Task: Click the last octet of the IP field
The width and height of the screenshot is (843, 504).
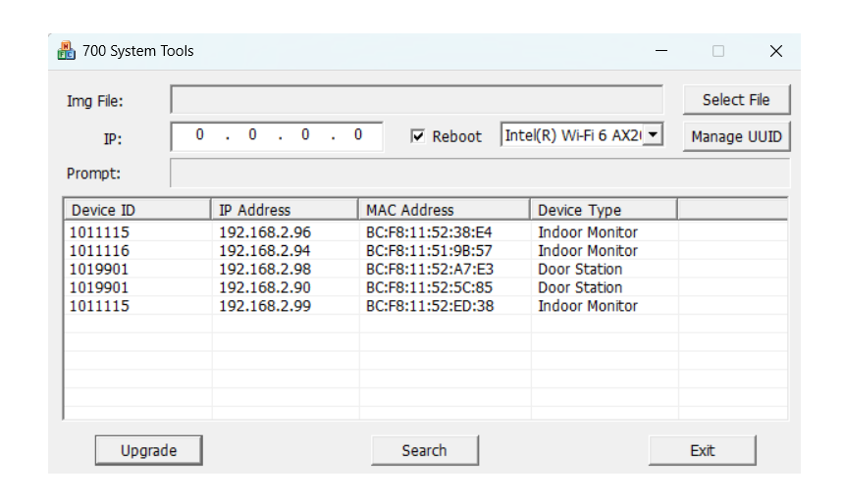Action: [x=358, y=135]
